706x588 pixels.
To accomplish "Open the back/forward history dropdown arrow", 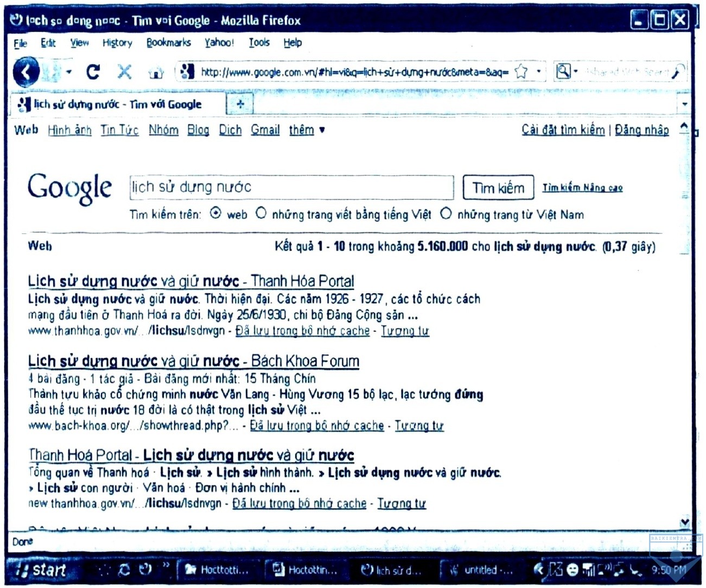I will click(x=69, y=72).
